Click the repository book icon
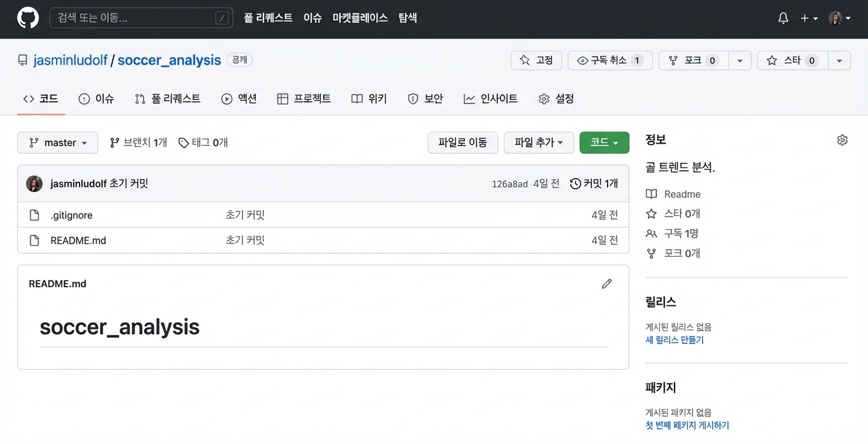The image size is (868, 444). [x=23, y=60]
